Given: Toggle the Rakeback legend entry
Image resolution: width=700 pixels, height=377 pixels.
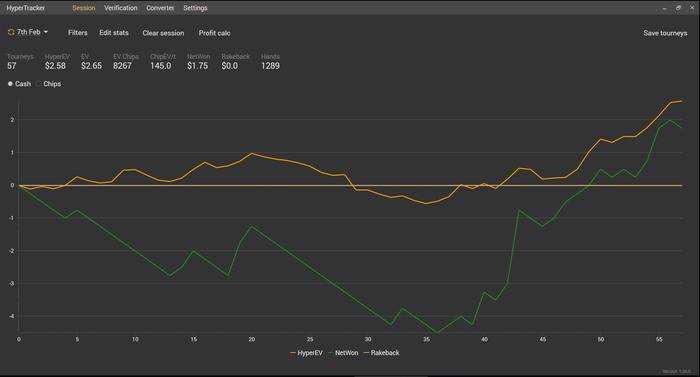Looking at the screenshot, I should [x=382, y=353].
